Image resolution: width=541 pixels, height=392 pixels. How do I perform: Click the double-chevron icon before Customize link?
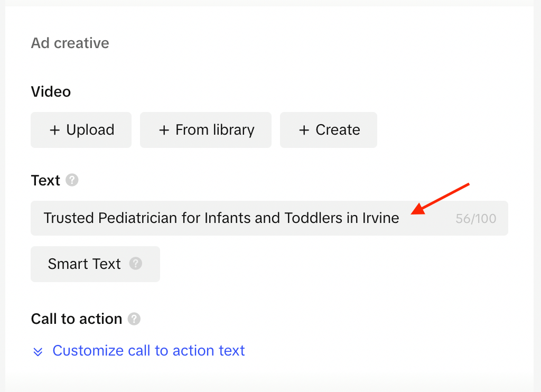point(38,351)
